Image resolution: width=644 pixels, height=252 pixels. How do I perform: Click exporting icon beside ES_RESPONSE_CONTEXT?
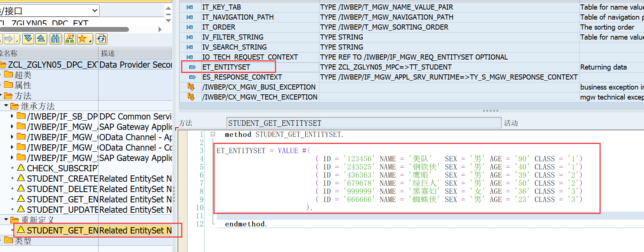coord(192,77)
